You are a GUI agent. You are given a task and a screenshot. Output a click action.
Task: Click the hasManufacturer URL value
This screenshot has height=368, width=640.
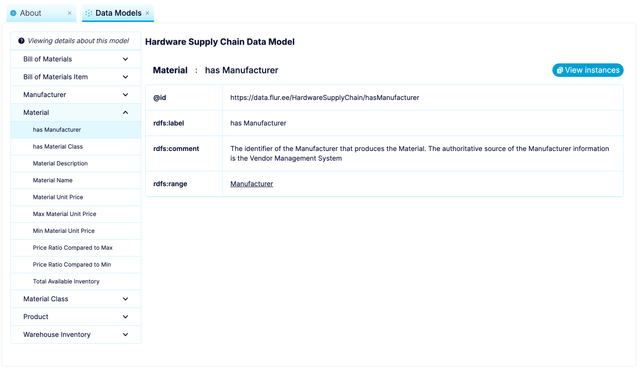pyautogui.click(x=324, y=98)
